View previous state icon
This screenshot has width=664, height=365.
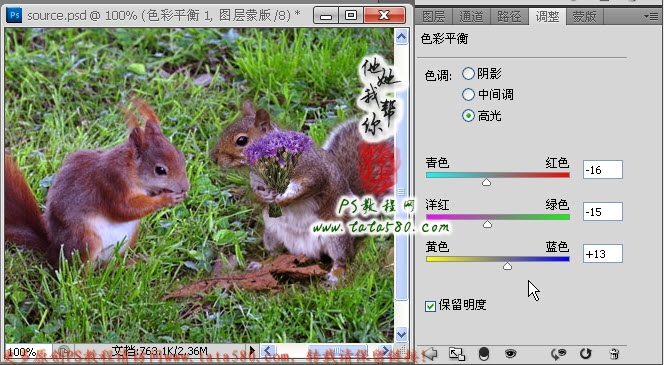(x=559, y=354)
